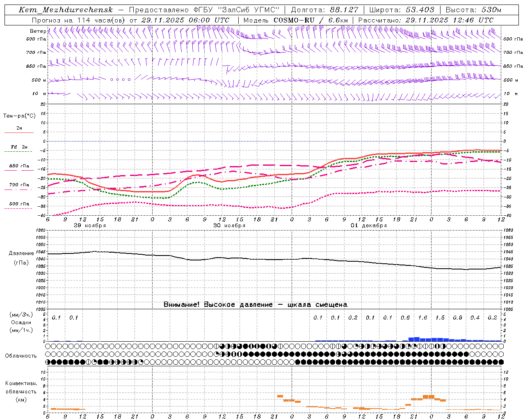Click the "(мм/3ч.)" units label
Screen dimensions: 525x420
click(21, 315)
